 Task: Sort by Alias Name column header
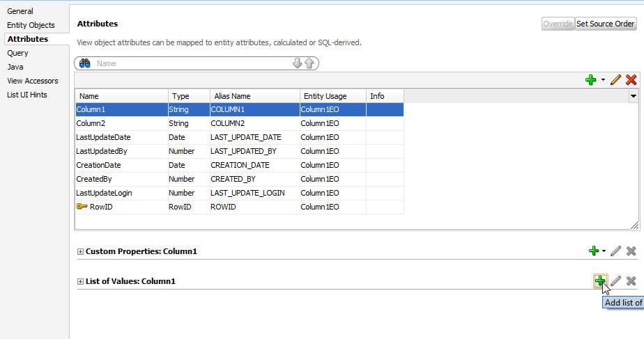coord(254,96)
